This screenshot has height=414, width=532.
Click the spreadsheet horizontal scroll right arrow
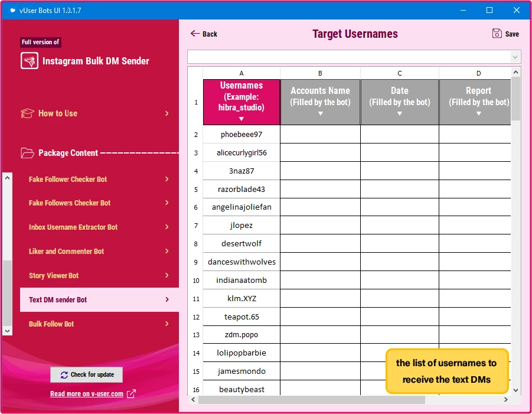pyautogui.click(x=506, y=400)
